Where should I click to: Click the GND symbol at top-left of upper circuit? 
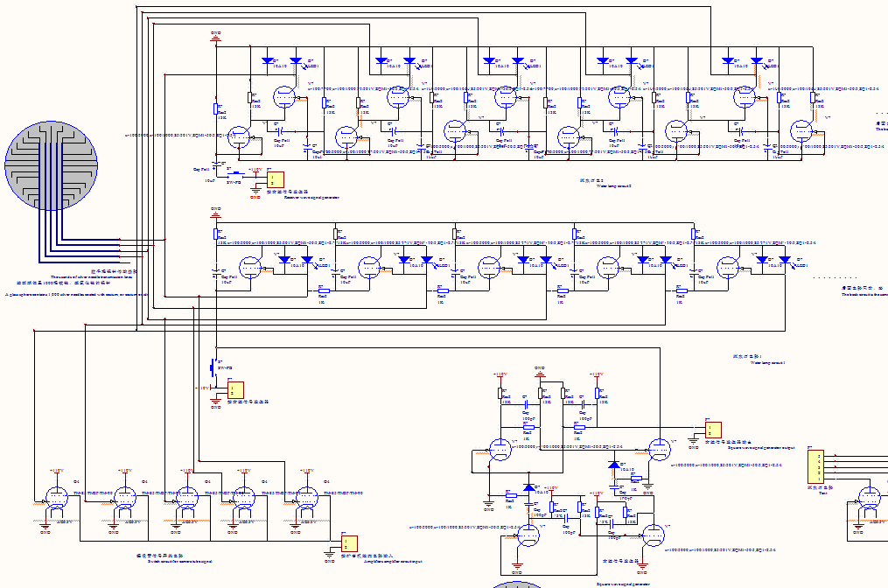[x=216, y=37]
